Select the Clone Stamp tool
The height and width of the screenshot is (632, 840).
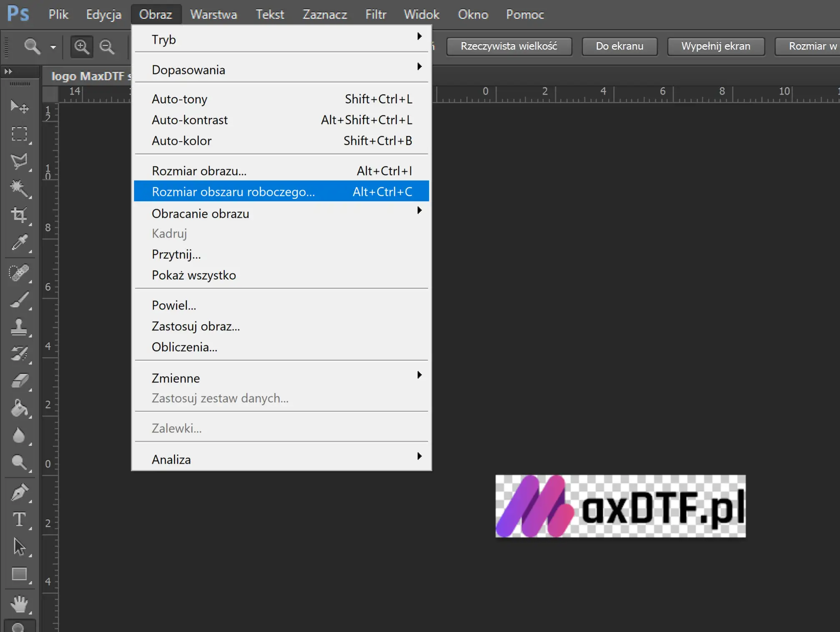tap(19, 327)
